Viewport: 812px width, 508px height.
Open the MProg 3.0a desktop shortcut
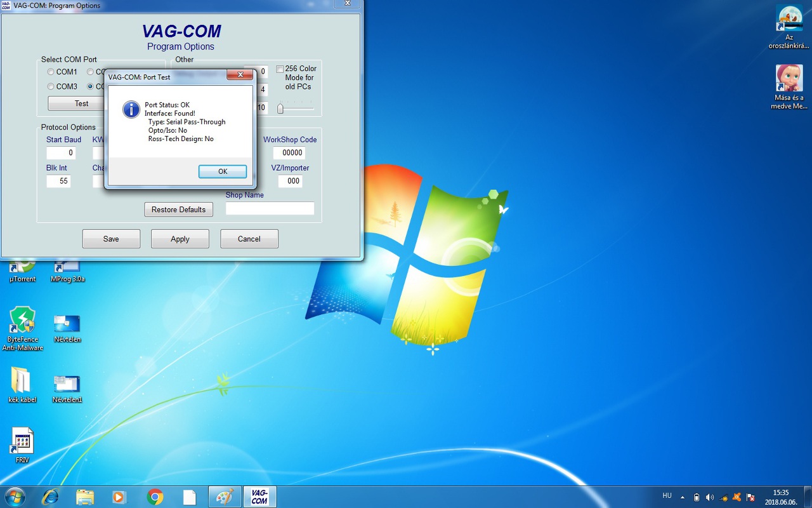pyautogui.click(x=67, y=271)
